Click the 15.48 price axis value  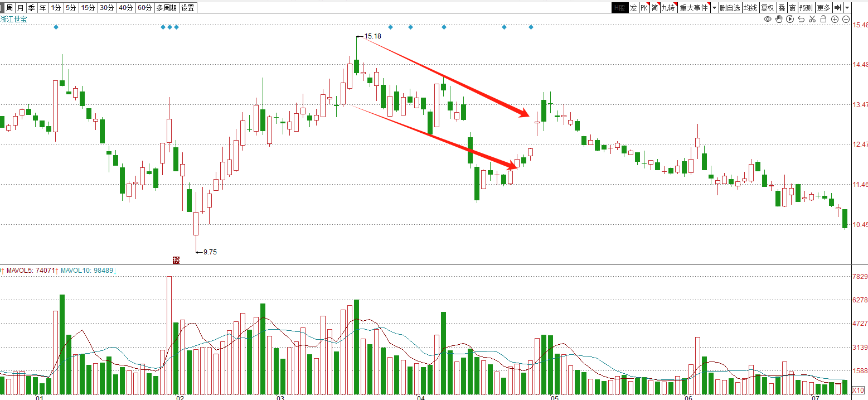[860, 25]
